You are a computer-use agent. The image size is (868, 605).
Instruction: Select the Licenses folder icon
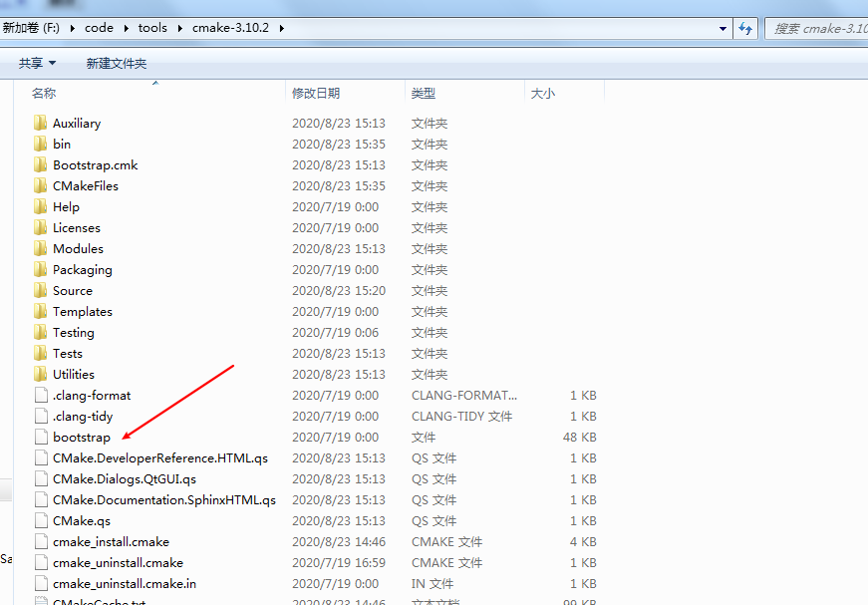pos(41,228)
